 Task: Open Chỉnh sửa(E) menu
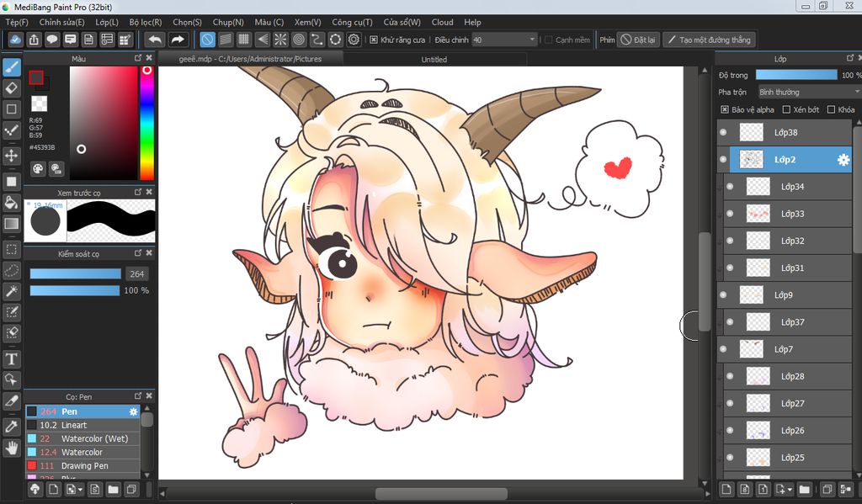tap(61, 22)
